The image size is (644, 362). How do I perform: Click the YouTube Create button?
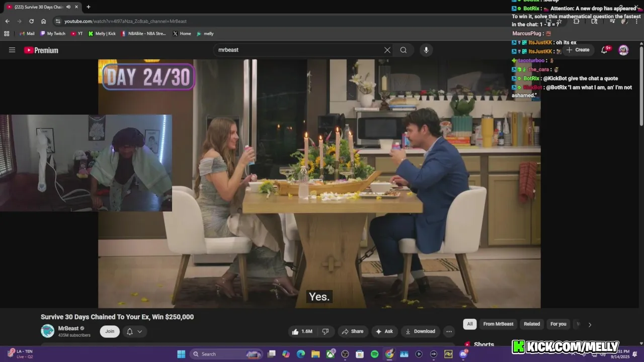coord(578,50)
